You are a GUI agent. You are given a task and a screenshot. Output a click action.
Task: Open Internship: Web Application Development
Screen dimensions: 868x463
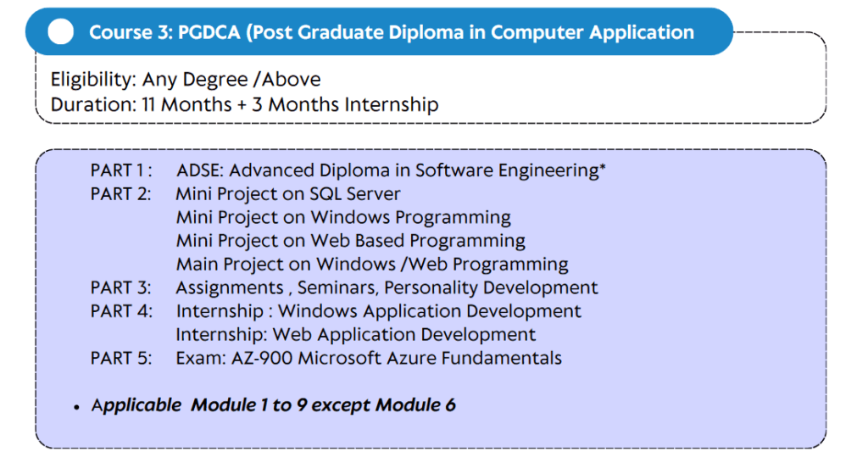356,334
